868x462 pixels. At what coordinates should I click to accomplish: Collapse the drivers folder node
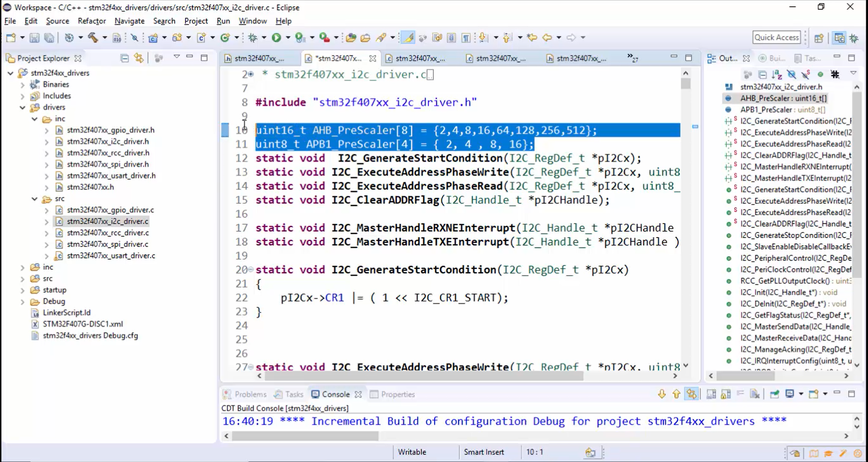tap(23, 107)
